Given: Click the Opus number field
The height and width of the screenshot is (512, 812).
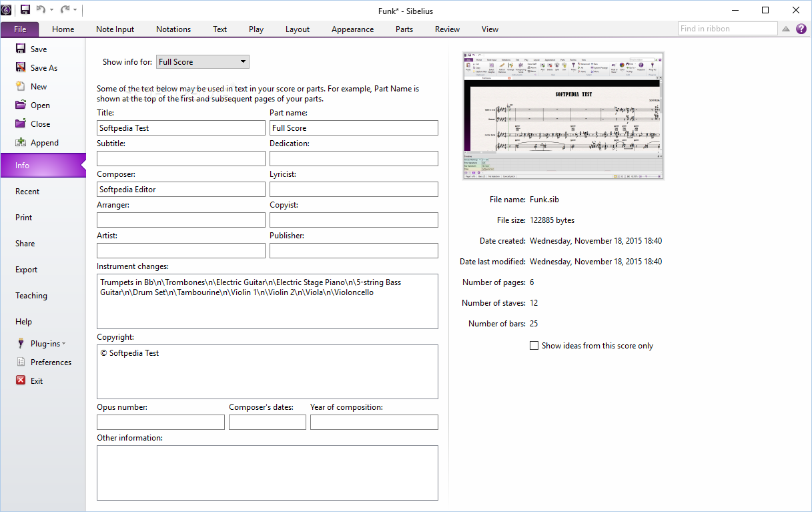Looking at the screenshot, I should click(x=161, y=422).
